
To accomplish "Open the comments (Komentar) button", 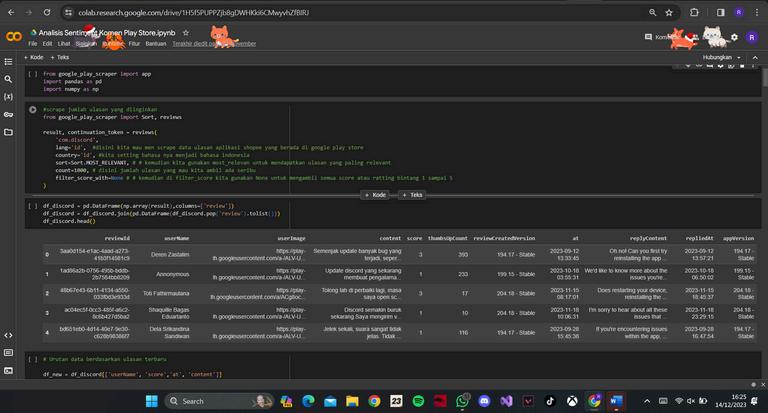I will click(662, 37).
